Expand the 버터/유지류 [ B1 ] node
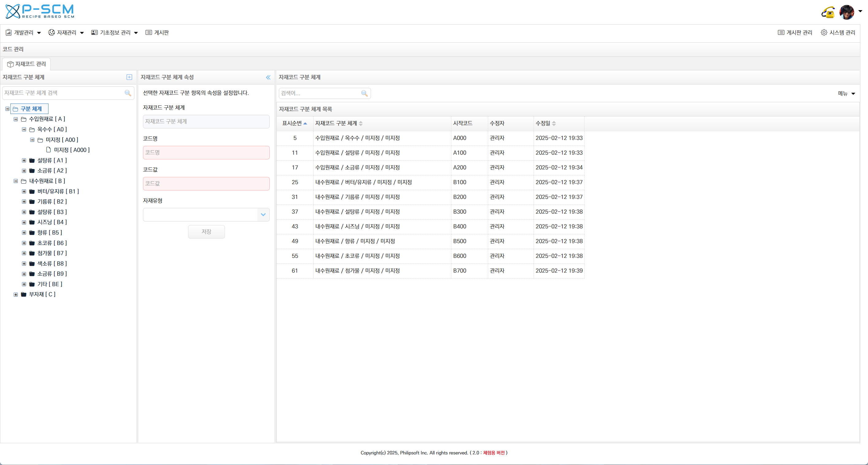The width and height of the screenshot is (868, 465). click(24, 192)
